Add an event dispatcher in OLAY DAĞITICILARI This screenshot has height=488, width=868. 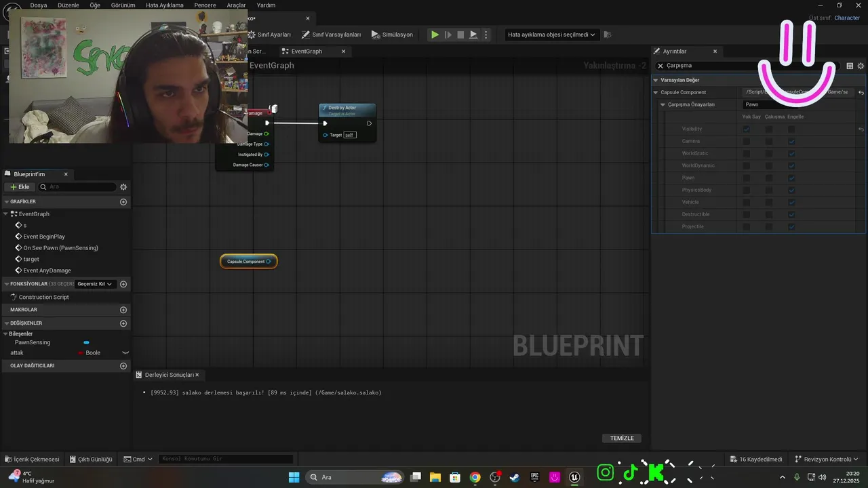pyautogui.click(x=123, y=366)
